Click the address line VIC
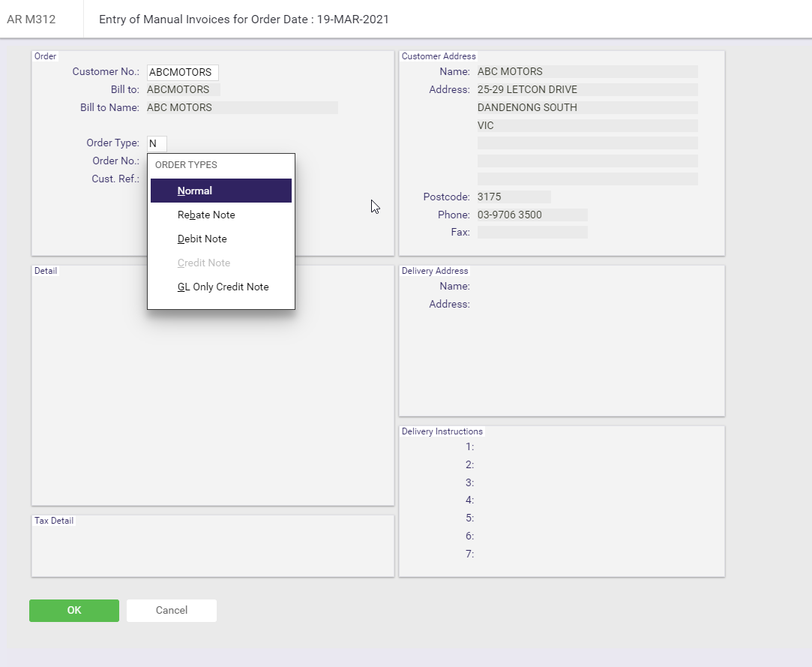Viewport: 812px width, 667px height. coord(587,125)
